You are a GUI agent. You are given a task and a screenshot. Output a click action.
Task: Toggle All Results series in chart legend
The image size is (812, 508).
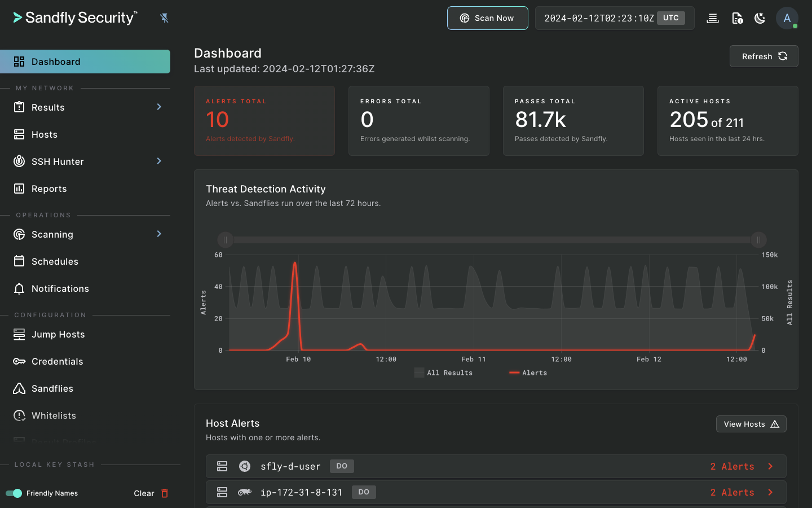[x=443, y=373]
